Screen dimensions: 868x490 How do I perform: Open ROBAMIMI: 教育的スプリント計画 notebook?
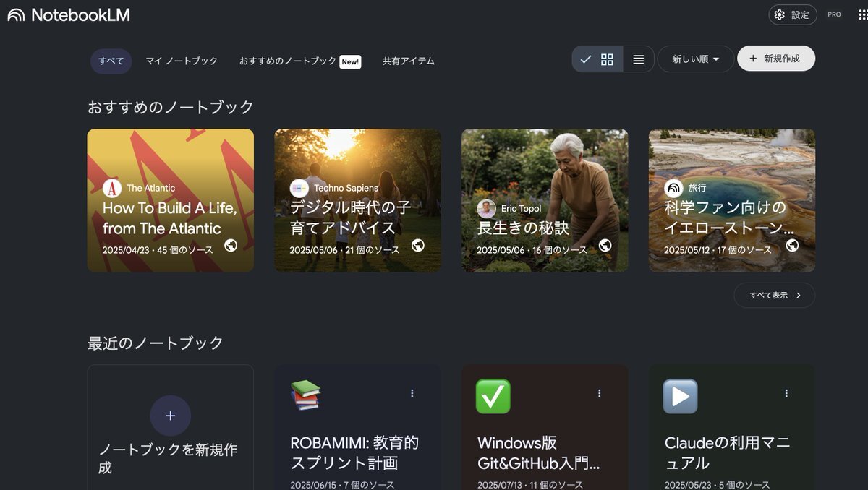[357, 427]
